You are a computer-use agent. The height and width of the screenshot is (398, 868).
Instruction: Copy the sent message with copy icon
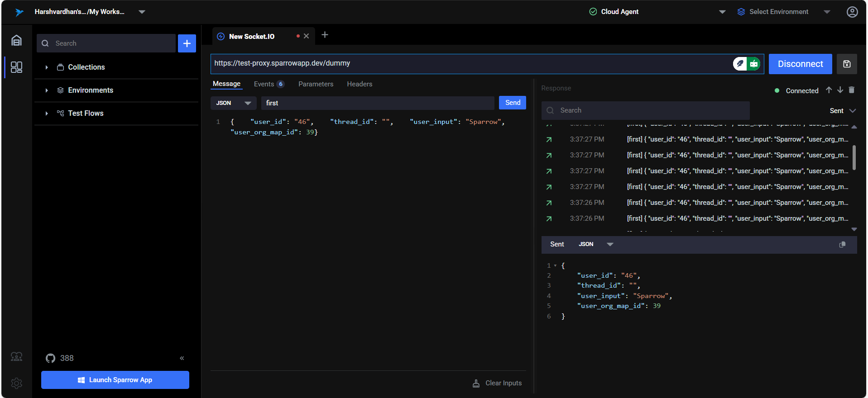[x=842, y=245]
